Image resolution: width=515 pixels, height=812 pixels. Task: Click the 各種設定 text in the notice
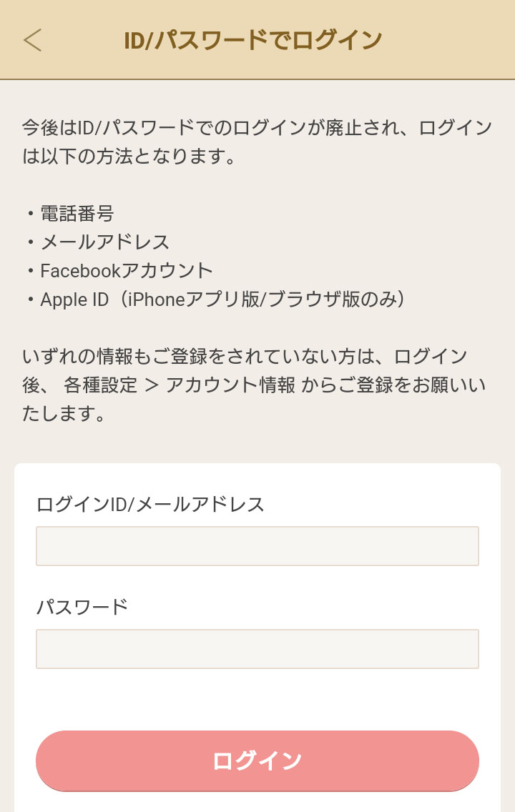coord(101,385)
